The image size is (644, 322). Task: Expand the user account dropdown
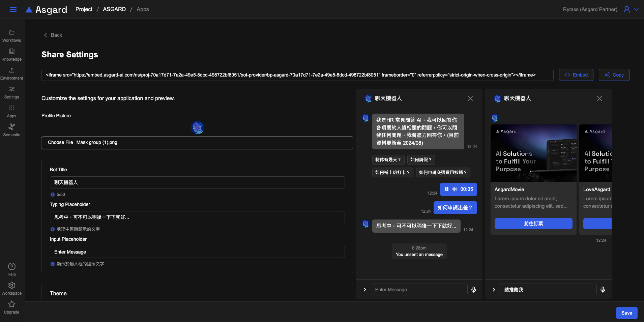pyautogui.click(x=636, y=9)
